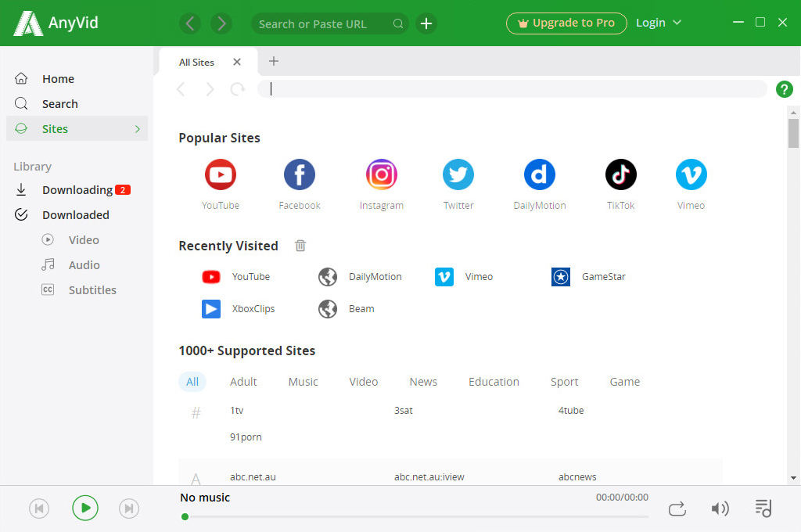This screenshot has width=801, height=532.
Task: Open Twitter from Popular Sites
Action: 458,174
